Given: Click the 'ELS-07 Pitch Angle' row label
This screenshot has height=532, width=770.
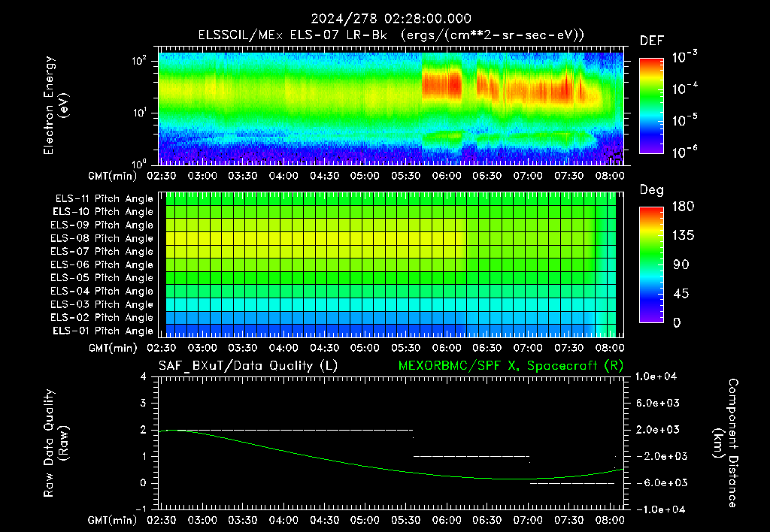Looking at the screenshot, I should tap(102, 251).
